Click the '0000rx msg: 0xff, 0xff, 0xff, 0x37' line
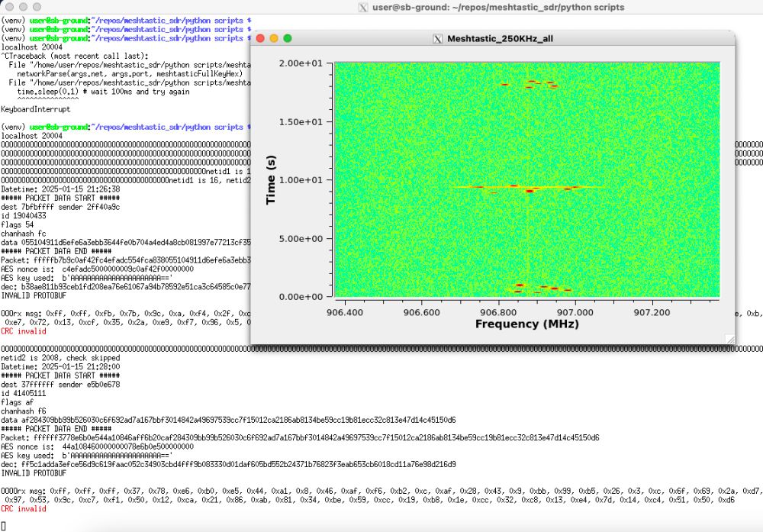 pos(381,491)
